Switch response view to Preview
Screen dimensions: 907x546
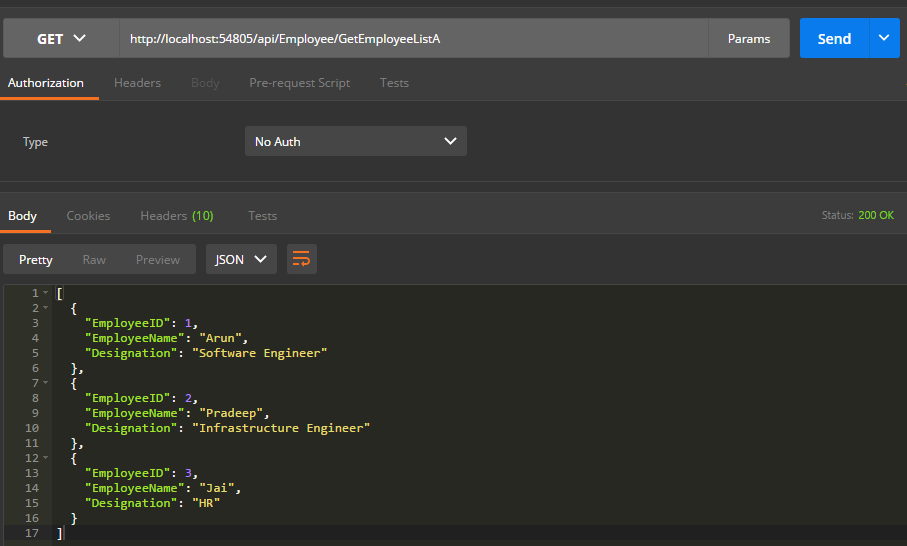tap(158, 260)
